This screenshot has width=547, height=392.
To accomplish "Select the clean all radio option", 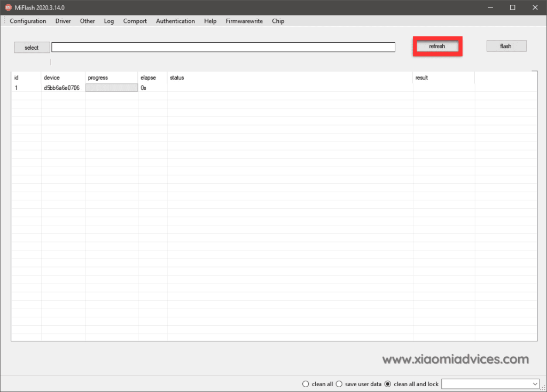I will tap(318, 384).
